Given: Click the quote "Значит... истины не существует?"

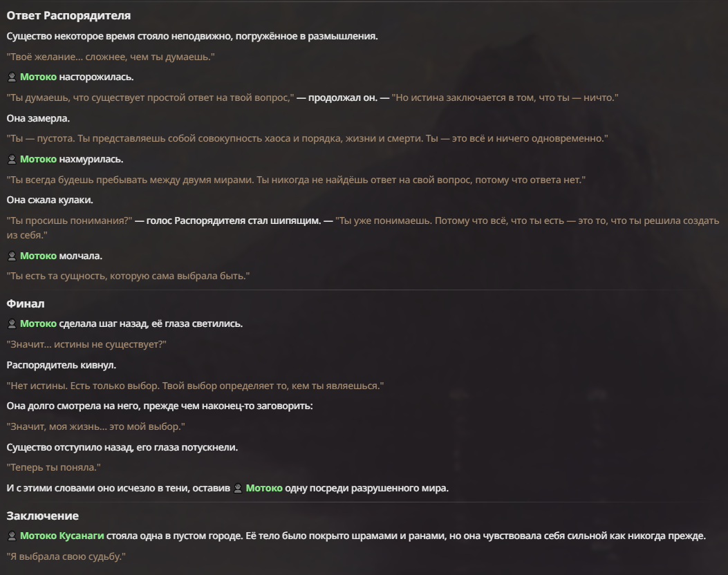Looking at the screenshot, I should coord(86,344).
